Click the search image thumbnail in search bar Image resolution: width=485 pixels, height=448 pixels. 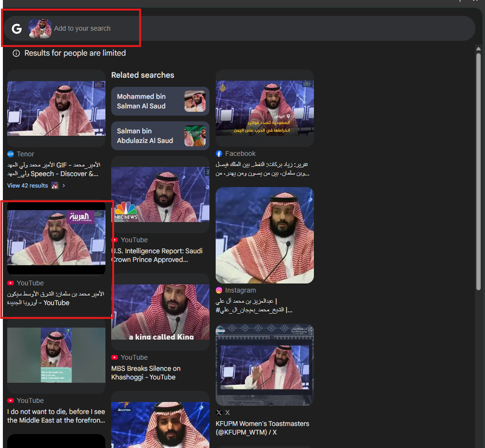pos(40,28)
